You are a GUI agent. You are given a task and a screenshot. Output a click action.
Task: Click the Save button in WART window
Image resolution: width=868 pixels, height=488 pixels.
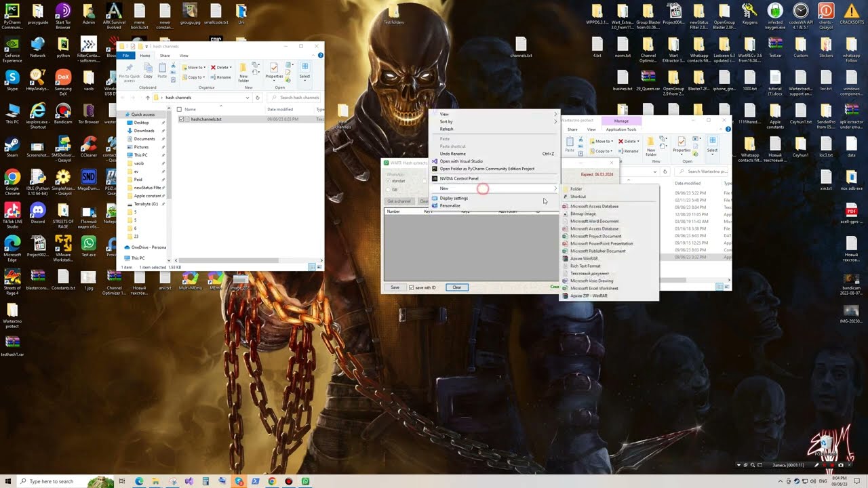coord(395,287)
